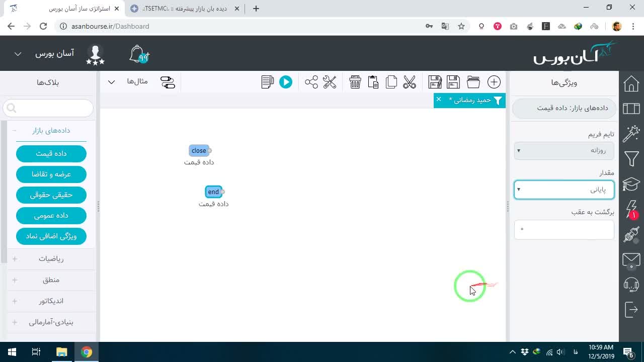Click the browser address bar URL

point(110,26)
